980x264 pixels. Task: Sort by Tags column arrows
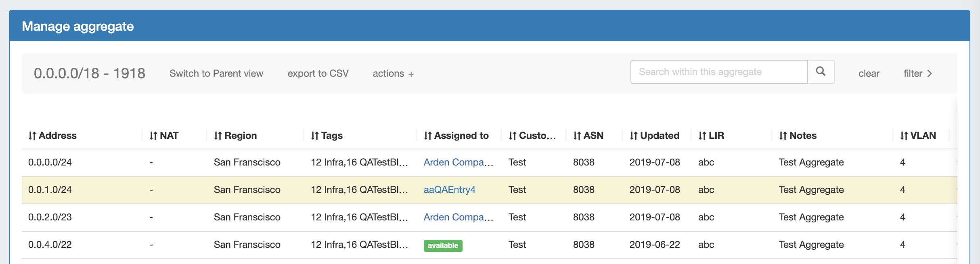coord(315,136)
